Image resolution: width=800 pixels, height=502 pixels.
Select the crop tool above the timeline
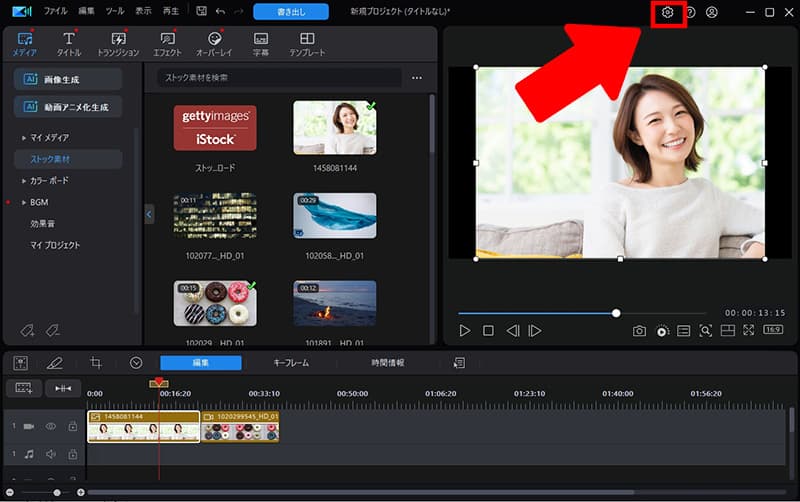pos(96,363)
